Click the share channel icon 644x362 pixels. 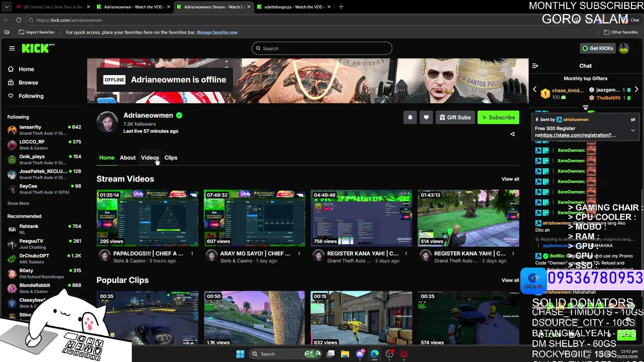[513, 134]
